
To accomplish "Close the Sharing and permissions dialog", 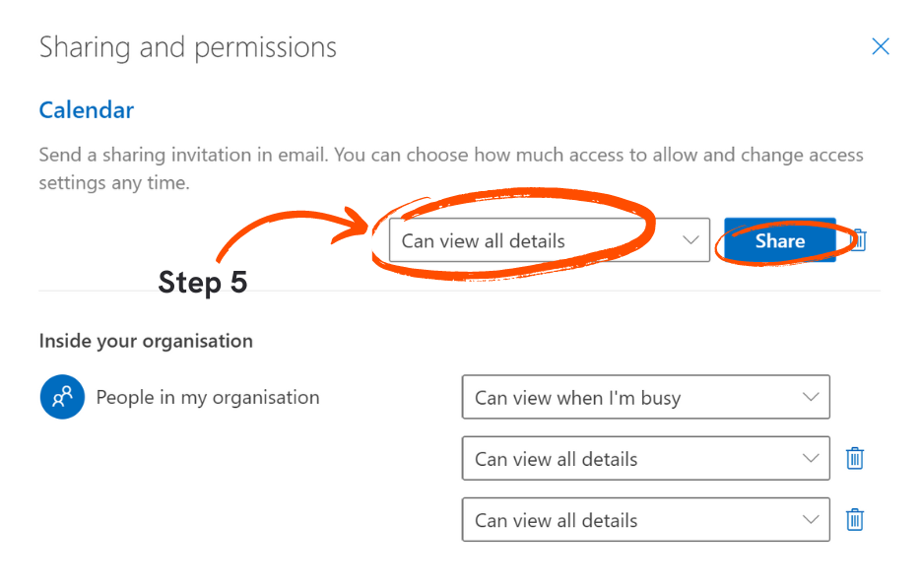I will (880, 46).
